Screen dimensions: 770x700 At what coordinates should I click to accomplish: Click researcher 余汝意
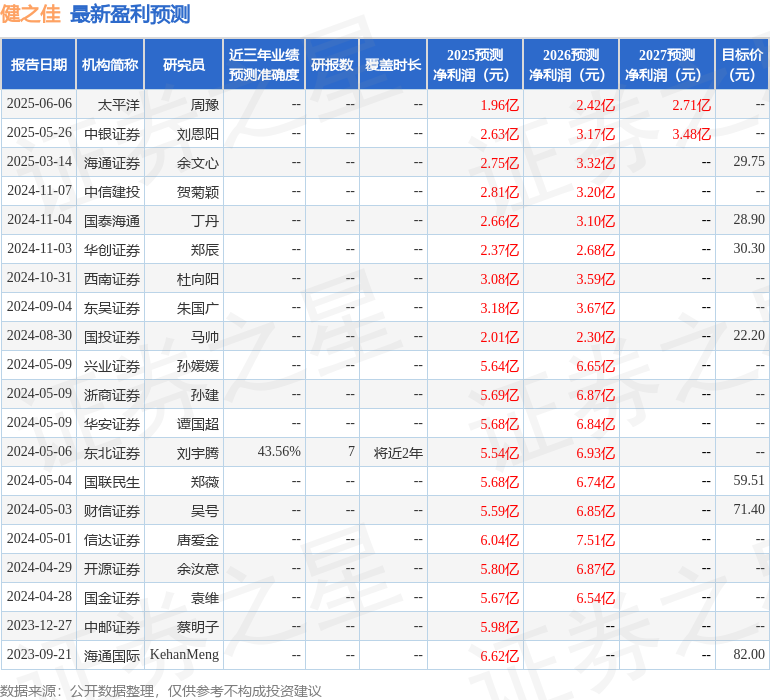point(198,568)
